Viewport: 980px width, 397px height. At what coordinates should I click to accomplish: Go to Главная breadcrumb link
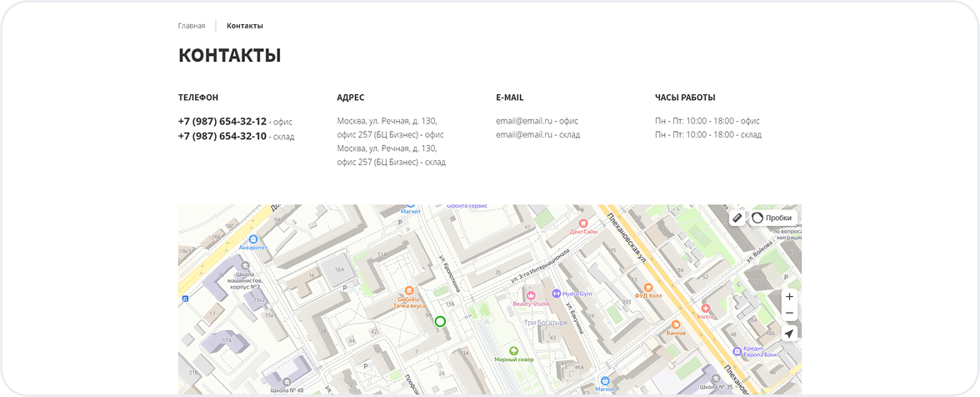point(192,26)
